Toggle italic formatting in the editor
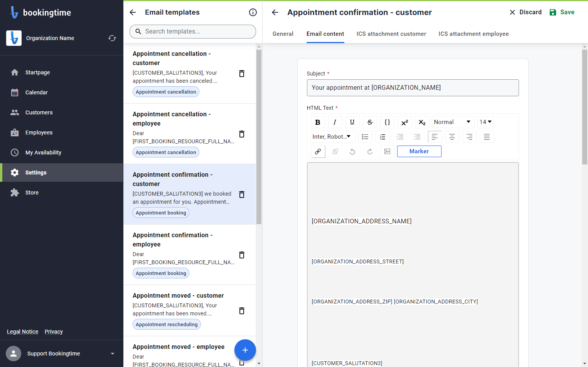 tap(335, 122)
